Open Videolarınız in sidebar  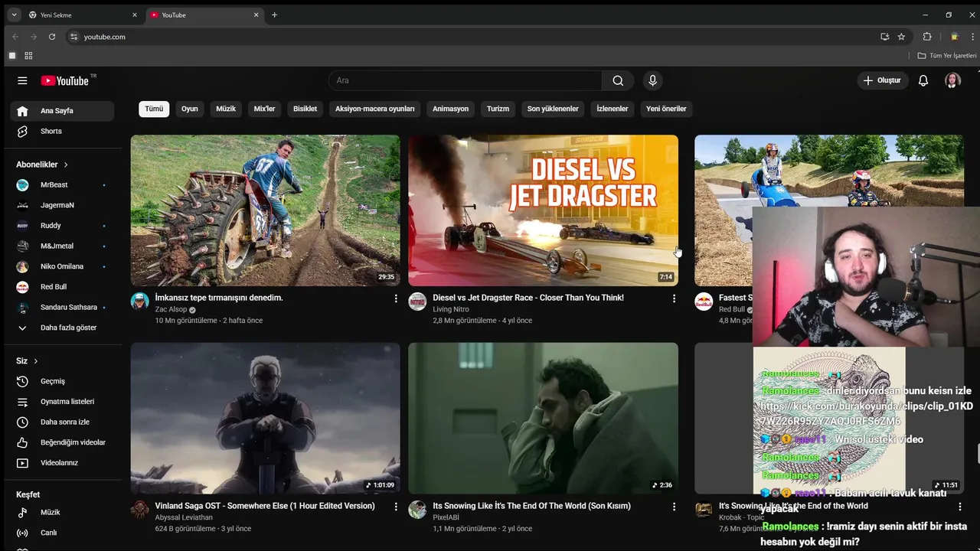[x=62, y=463]
